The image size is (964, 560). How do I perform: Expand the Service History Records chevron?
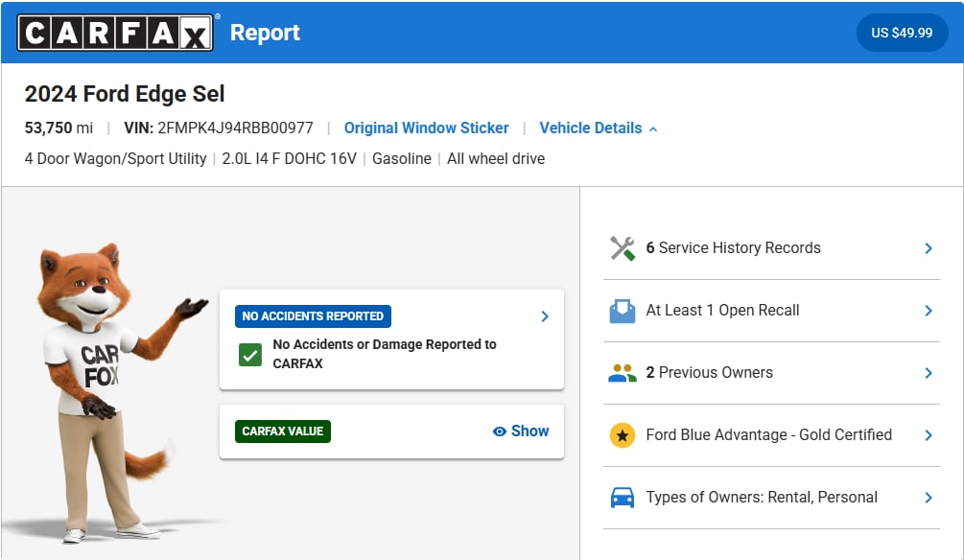click(x=929, y=248)
